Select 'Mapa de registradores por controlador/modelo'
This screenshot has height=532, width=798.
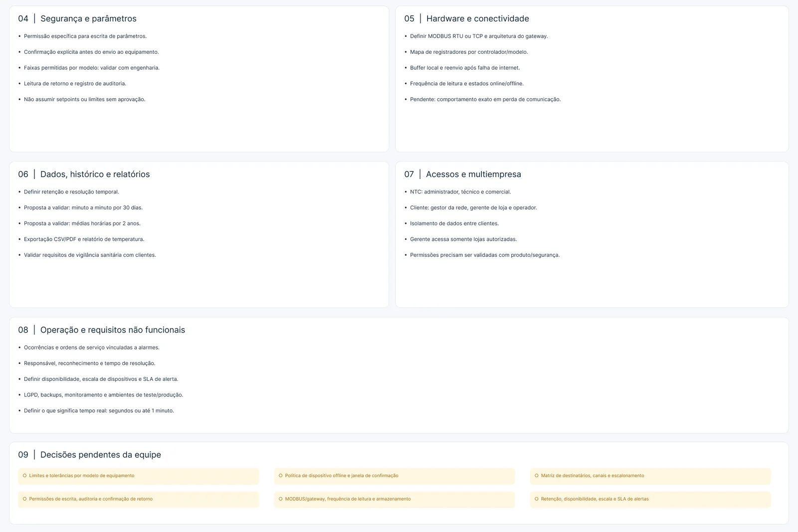tap(469, 52)
